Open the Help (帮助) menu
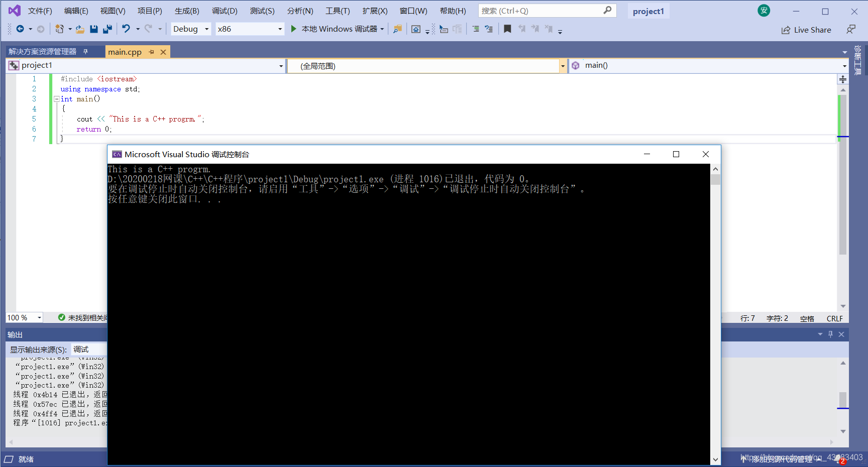The width and height of the screenshot is (868, 467). pyautogui.click(x=453, y=11)
